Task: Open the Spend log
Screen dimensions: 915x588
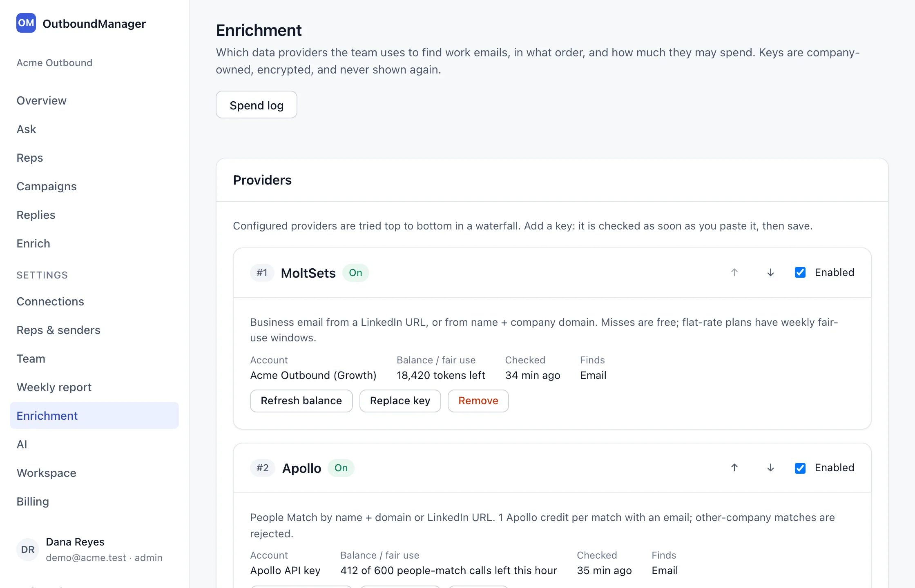Action: [x=257, y=105]
